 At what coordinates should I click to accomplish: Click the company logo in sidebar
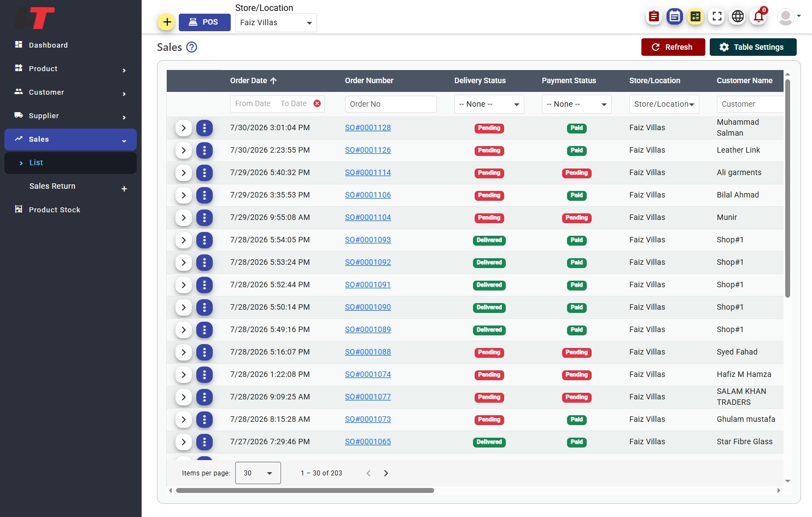pyautogui.click(x=35, y=18)
